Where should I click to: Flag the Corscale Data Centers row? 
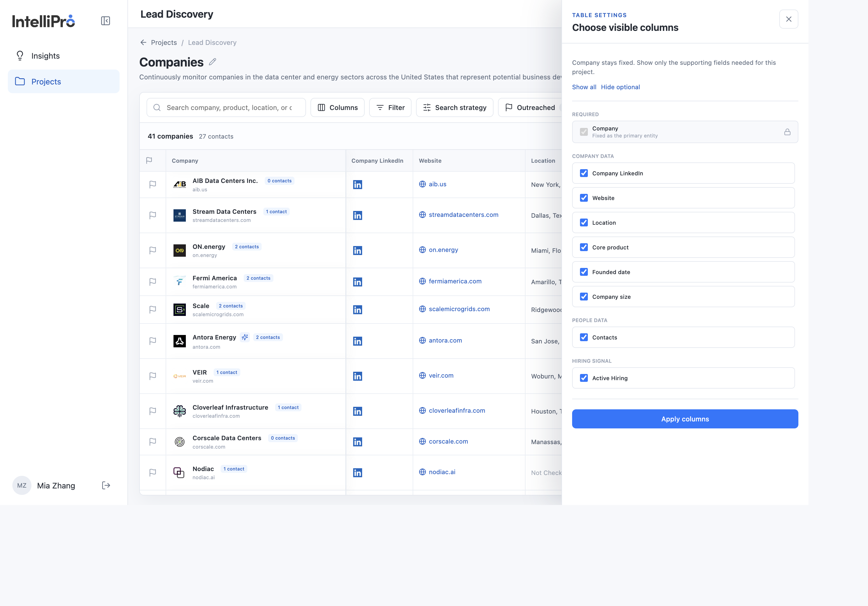pos(153,442)
